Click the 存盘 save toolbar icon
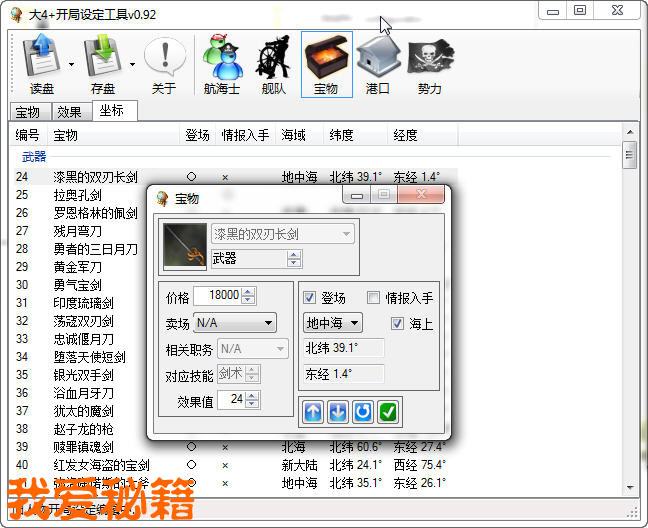 (x=103, y=64)
